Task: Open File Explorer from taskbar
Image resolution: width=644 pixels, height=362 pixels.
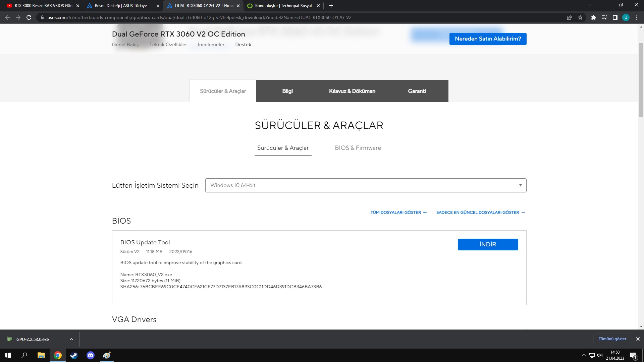Action: point(41,355)
